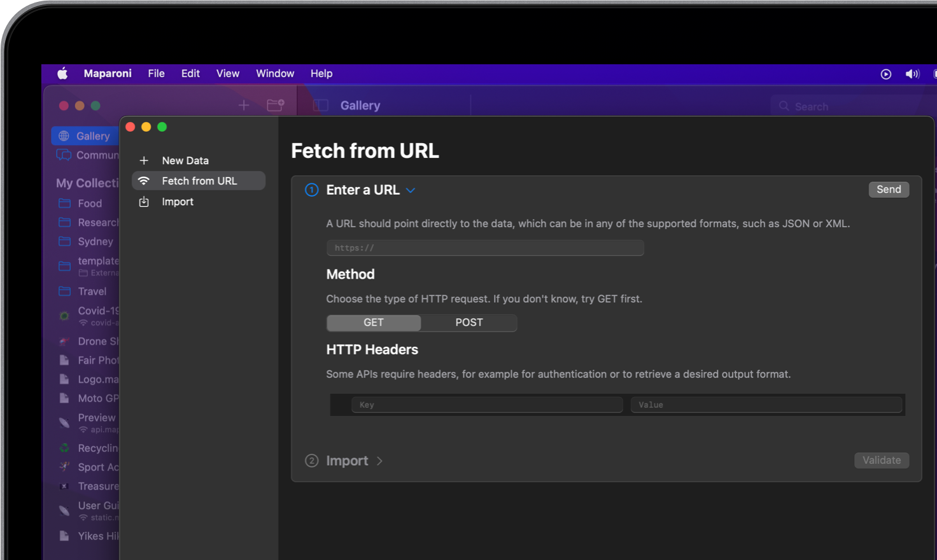
Task: Click the header Key field
Action: (487, 405)
